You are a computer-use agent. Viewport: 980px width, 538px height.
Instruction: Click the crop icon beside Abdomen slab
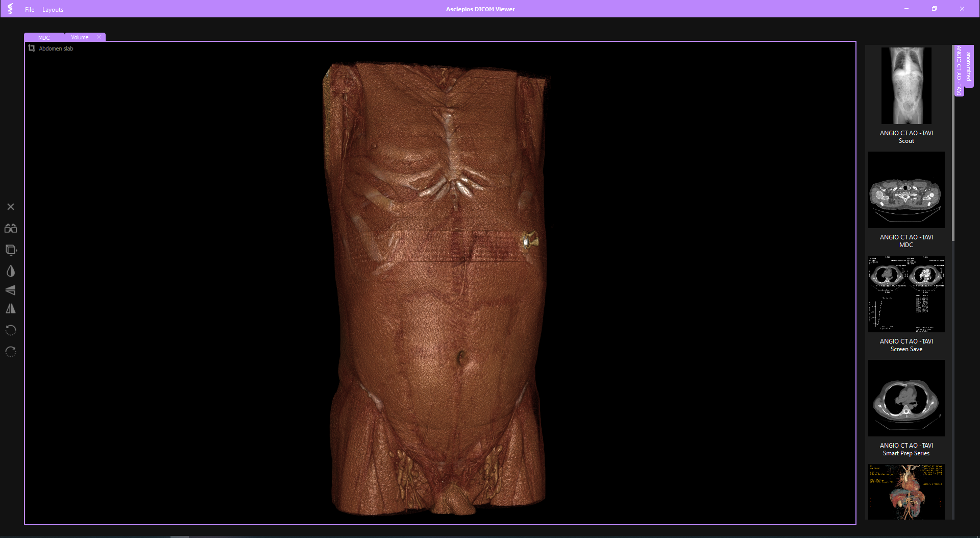tap(32, 48)
